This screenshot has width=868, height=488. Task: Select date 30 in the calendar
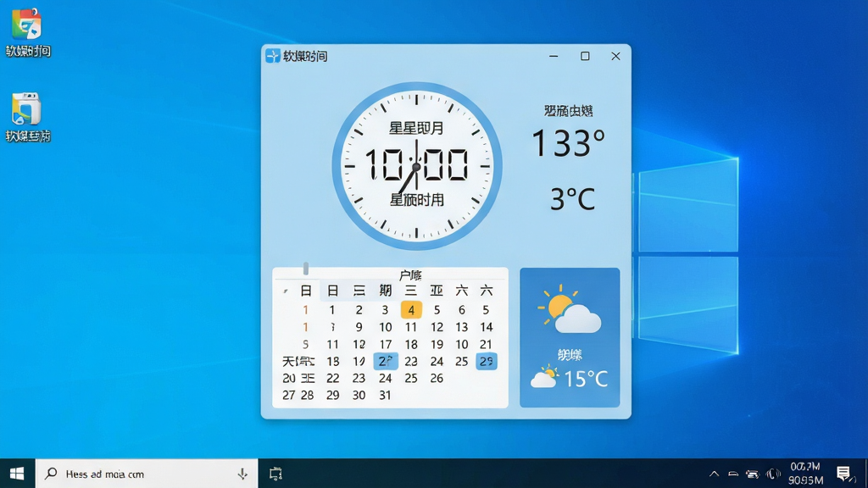359,396
